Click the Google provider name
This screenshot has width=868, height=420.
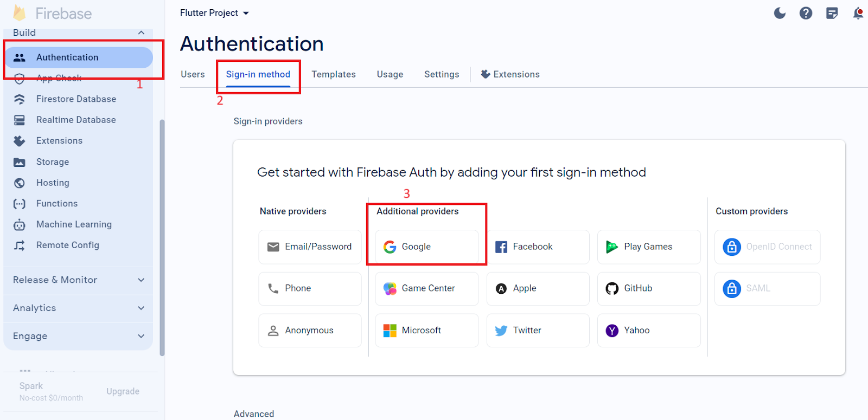click(x=416, y=247)
